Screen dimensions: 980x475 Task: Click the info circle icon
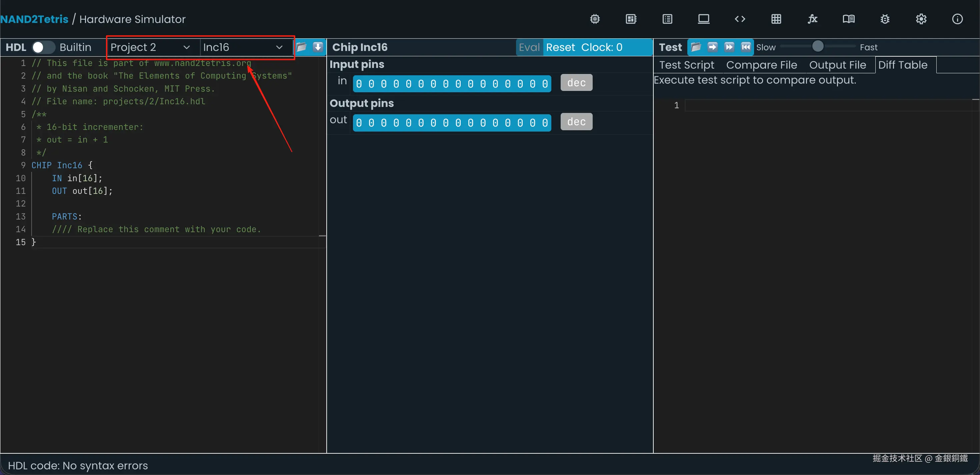pyautogui.click(x=957, y=19)
